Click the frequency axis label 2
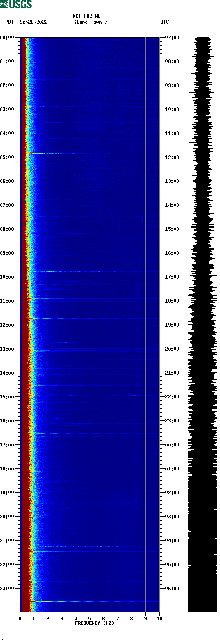This screenshot has height=644, width=220. (x=48, y=619)
